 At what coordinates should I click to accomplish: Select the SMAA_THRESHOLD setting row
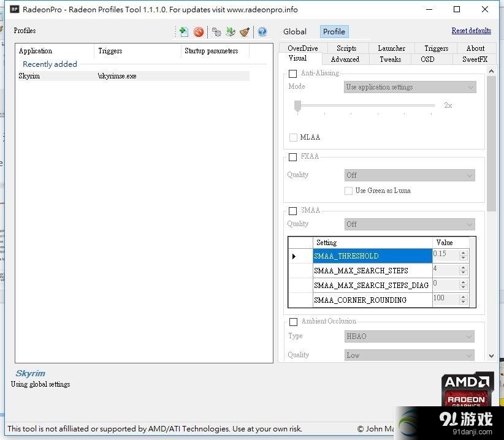point(373,256)
